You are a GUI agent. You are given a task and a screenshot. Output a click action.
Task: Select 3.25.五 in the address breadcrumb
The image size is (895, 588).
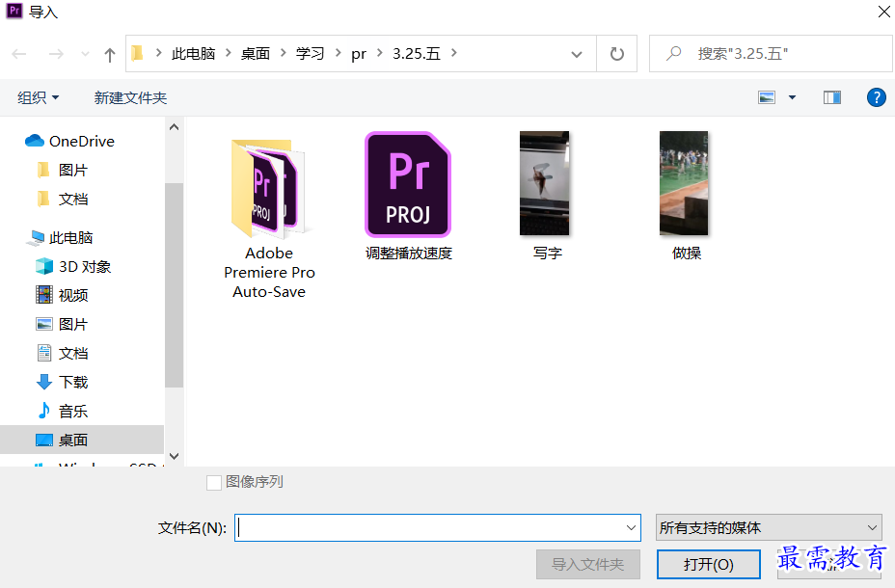click(x=416, y=54)
